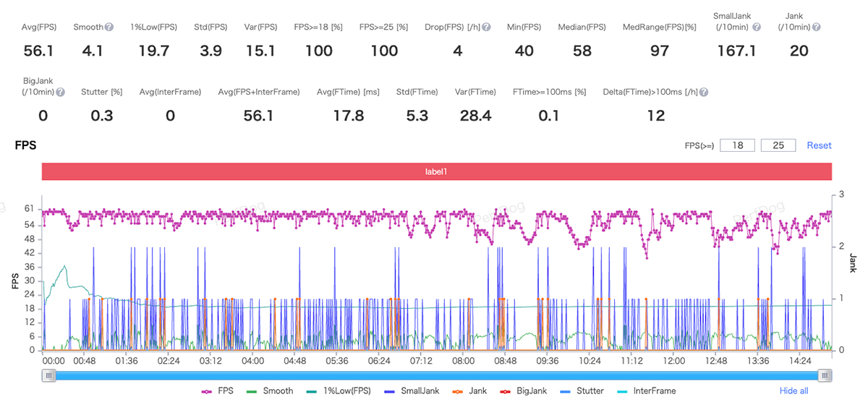Click the help icon after Delta(FTime)>100ms [/h]
The height and width of the screenshot is (397, 868).
pos(703,93)
